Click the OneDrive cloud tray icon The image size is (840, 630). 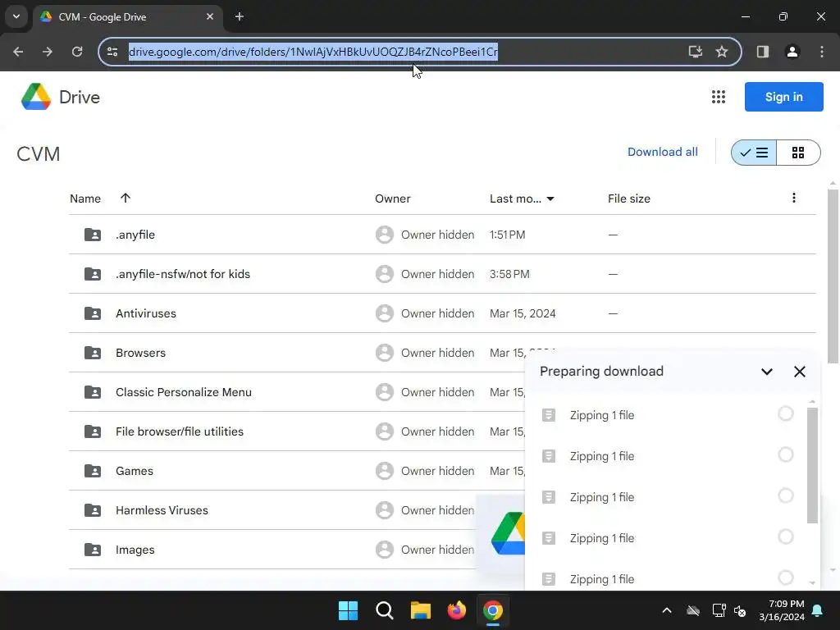(x=692, y=610)
